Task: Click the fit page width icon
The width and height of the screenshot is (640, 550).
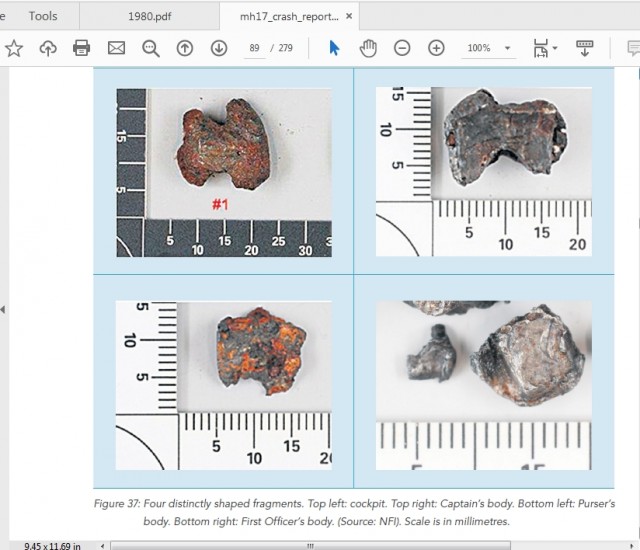Action: coord(540,48)
